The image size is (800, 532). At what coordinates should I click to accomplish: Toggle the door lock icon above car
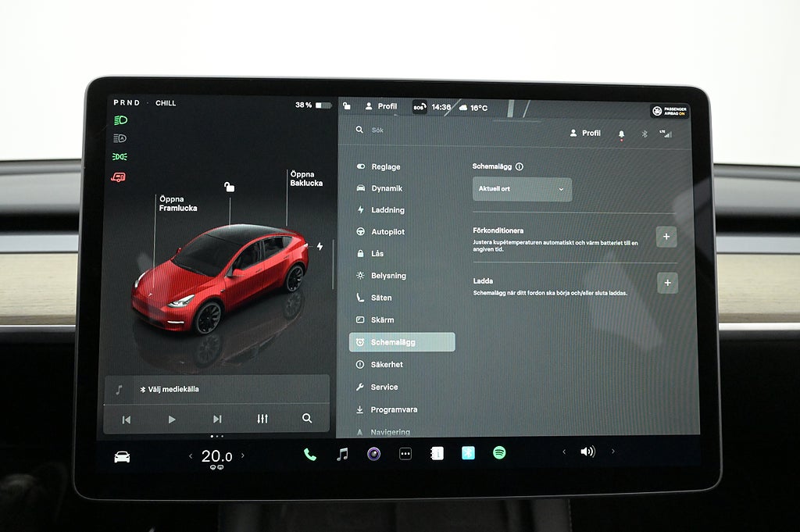point(229,187)
